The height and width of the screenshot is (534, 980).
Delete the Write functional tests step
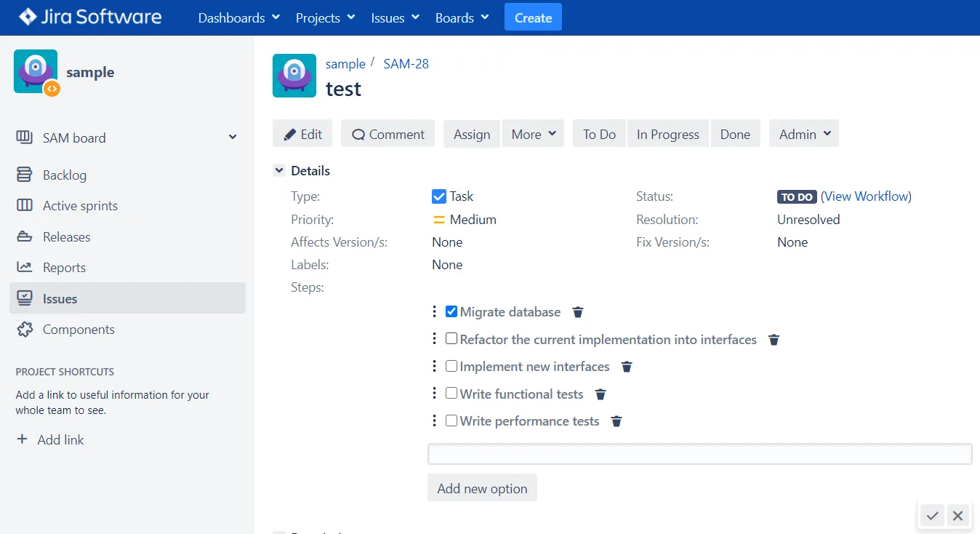tap(601, 394)
